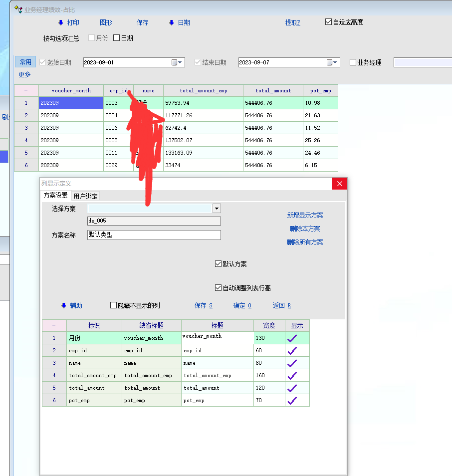Enable the 自适应高度 checkbox
This screenshot has height=476, width=452.
coord(328,22)
